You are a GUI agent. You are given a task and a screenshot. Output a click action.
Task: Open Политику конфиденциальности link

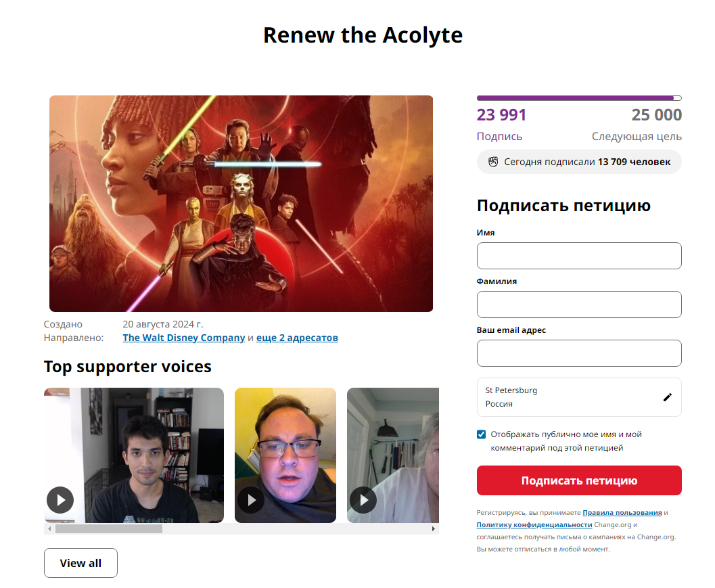click(534, 524)
